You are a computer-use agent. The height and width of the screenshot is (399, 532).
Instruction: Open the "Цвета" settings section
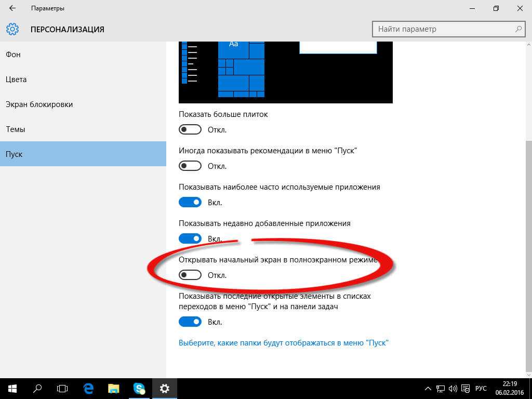[x=16, y=79]
